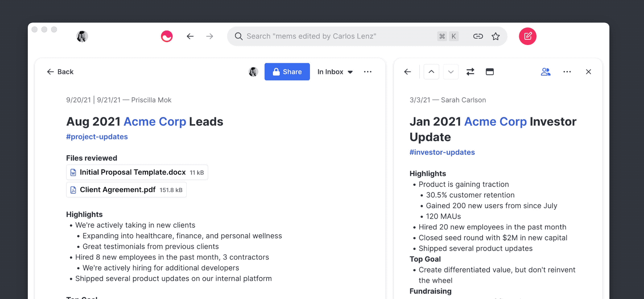Click '120 MAUs' bullet

(444, 216)
